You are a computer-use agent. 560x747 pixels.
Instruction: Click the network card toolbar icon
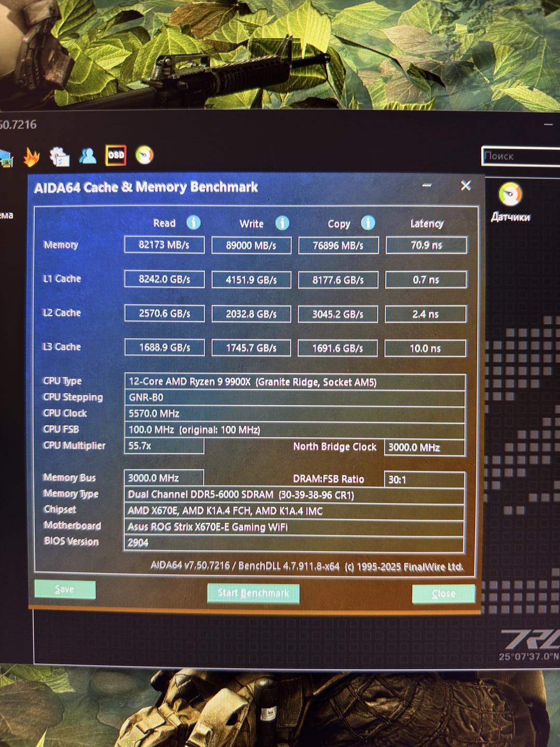[x=5, y=158]
